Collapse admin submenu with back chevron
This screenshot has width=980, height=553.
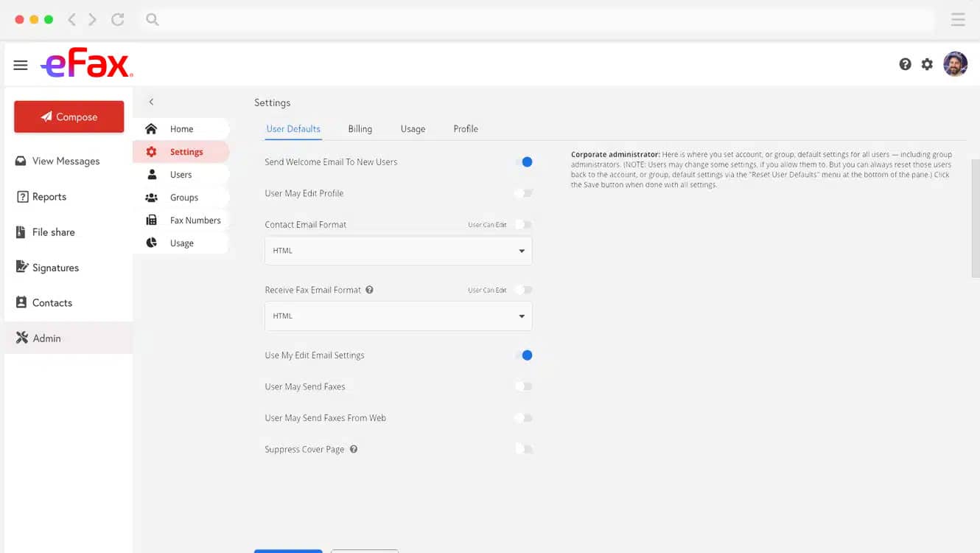(151, 102)
